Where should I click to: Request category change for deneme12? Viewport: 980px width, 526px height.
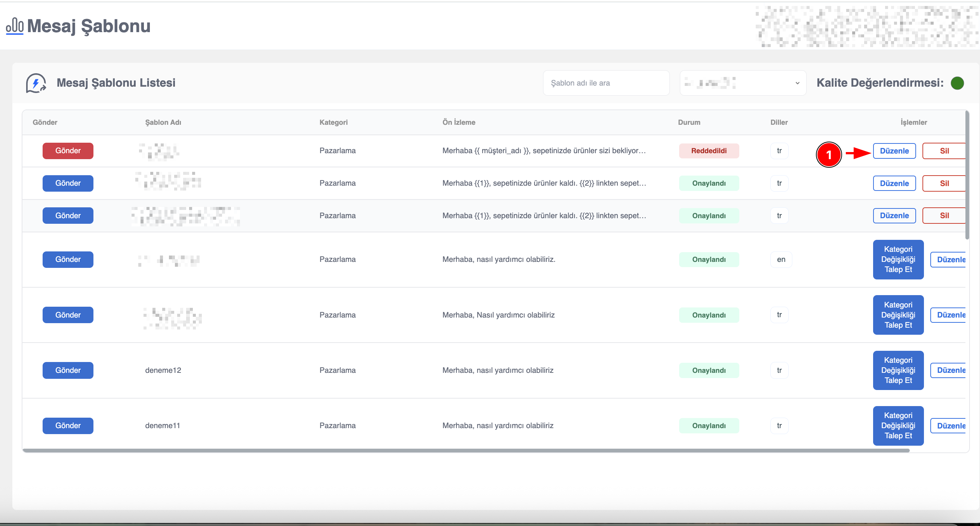tap(897, 370)
